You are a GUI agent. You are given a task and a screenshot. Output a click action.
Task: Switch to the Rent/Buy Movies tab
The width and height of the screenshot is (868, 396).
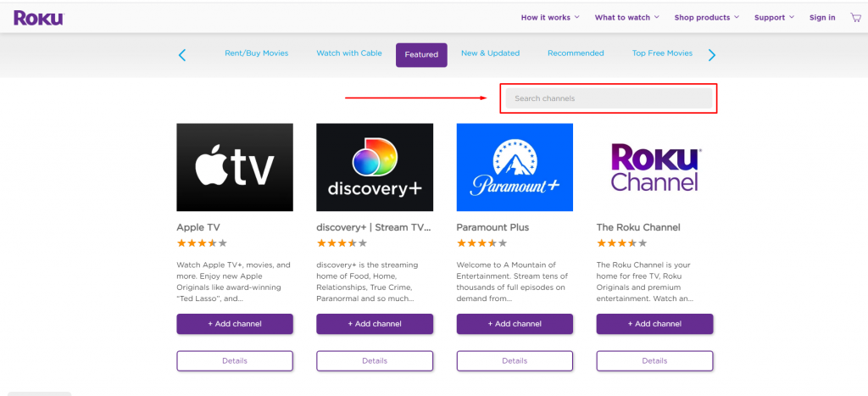256,53
